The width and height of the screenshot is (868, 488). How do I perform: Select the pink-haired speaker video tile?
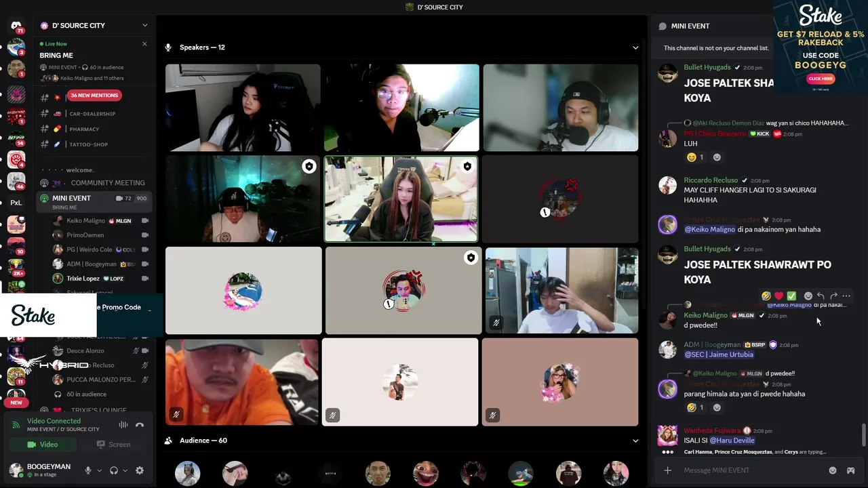(401, 199)
